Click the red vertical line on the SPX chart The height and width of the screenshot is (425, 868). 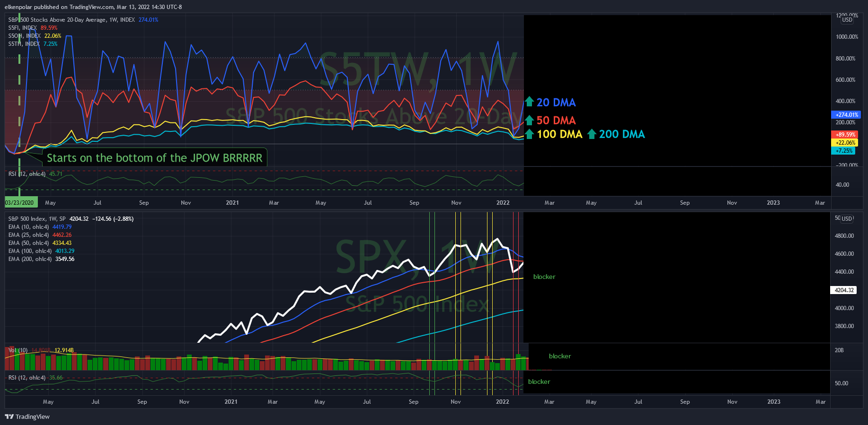(514, 303)
